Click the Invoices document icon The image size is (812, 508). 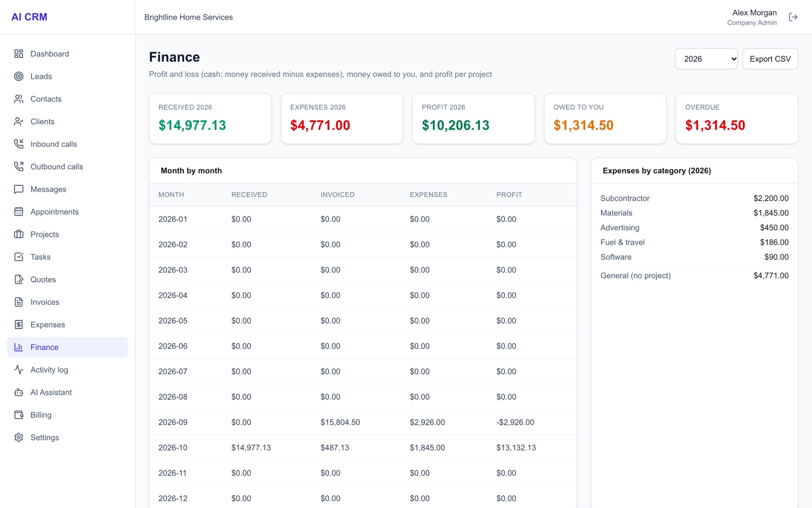(19, 302)
